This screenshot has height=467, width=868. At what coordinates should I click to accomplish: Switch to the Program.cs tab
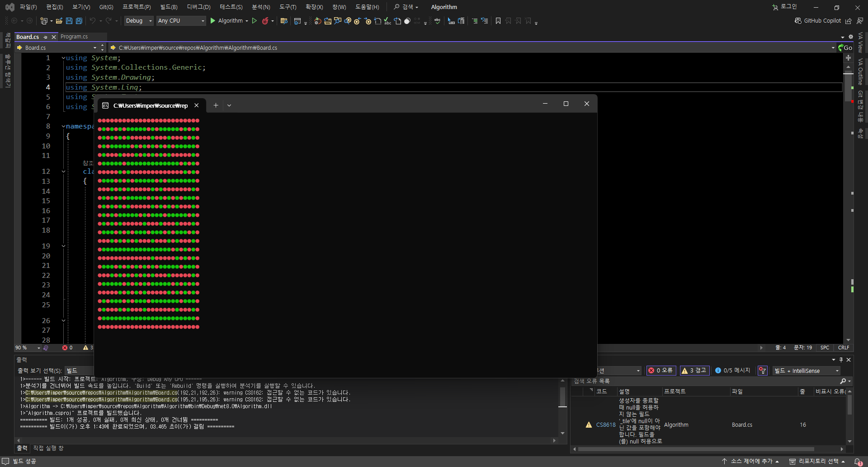(74, 37)
